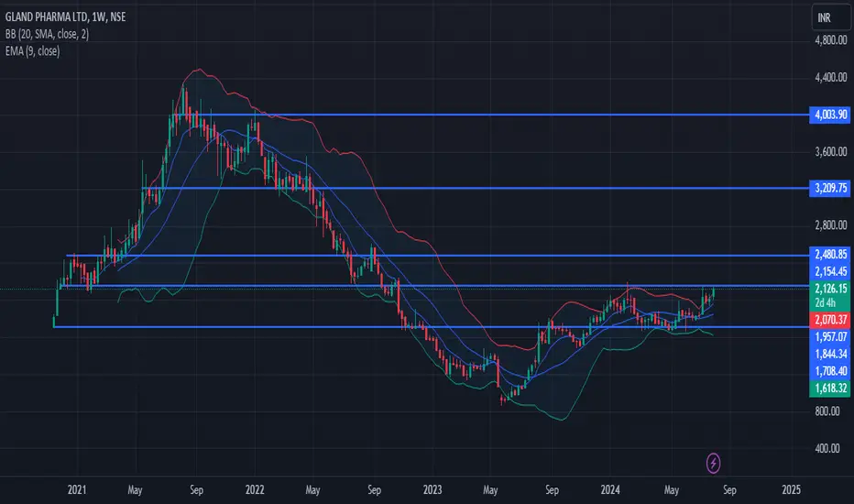Click the 2024 label on time axis
Image resolution: width=854 pixels, height=504 pixels.
(x=610, y=490)
